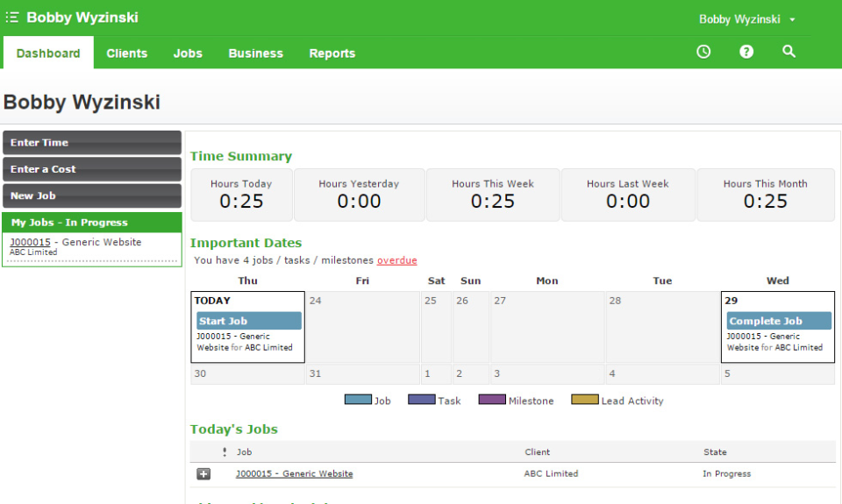Click the blue Job legend swatch
The width and height of the screenshot is (842, 504).
tap(358, 400)
